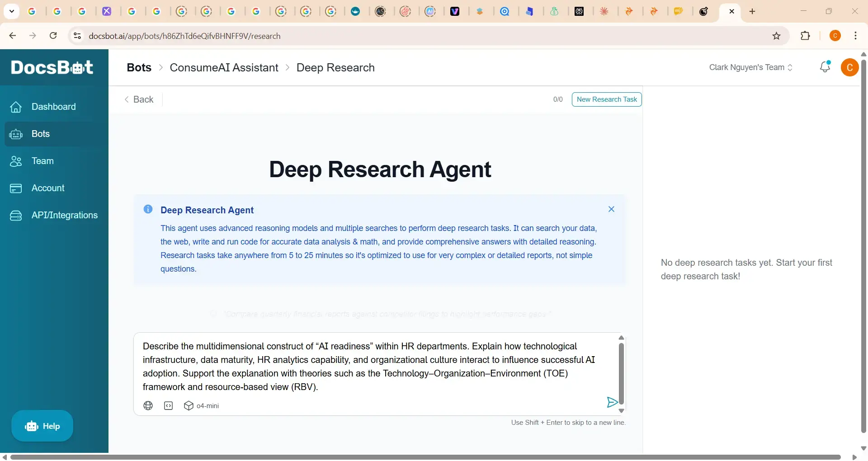Toggle web search globe icon

coord(148,406)
